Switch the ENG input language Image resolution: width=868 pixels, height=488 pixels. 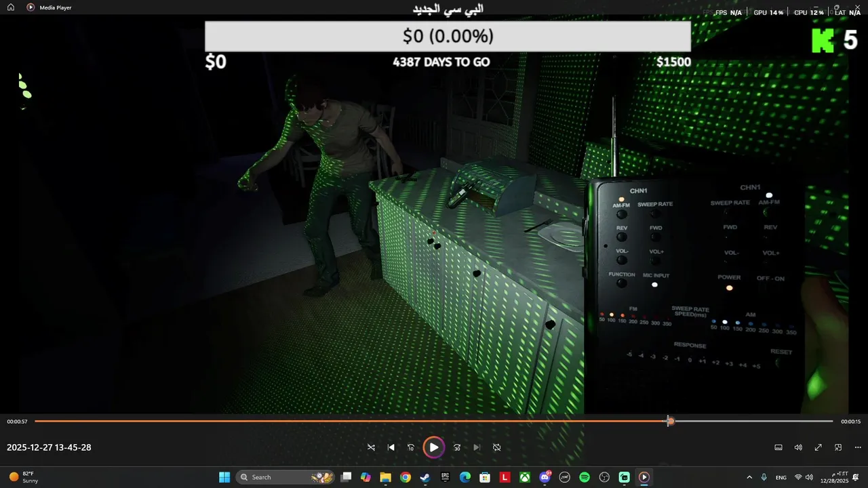coord(781,477)
